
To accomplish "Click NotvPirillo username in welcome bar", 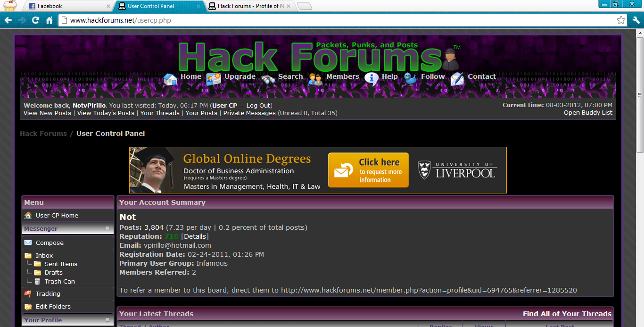I will click(x=90, y=105).
